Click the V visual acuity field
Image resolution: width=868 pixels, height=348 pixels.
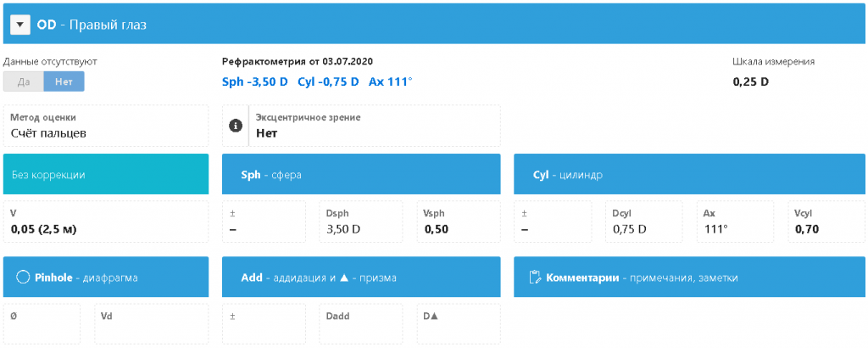(x=106, y=222)
